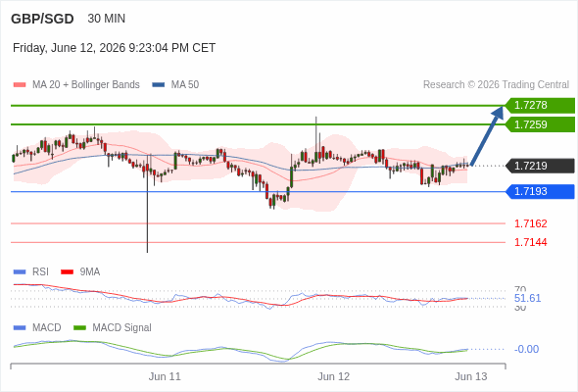Click the 9MA legend swatch

(67, 272)
